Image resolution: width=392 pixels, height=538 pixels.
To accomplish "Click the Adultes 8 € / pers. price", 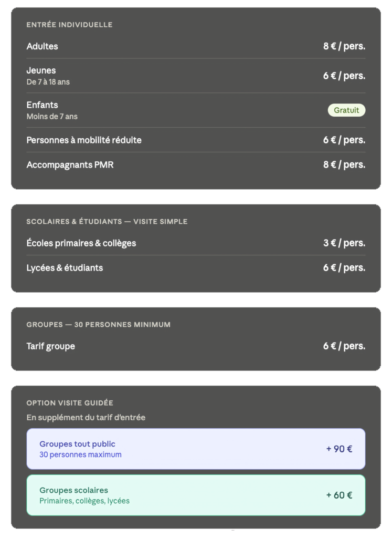I will click(x=344, y=46).
